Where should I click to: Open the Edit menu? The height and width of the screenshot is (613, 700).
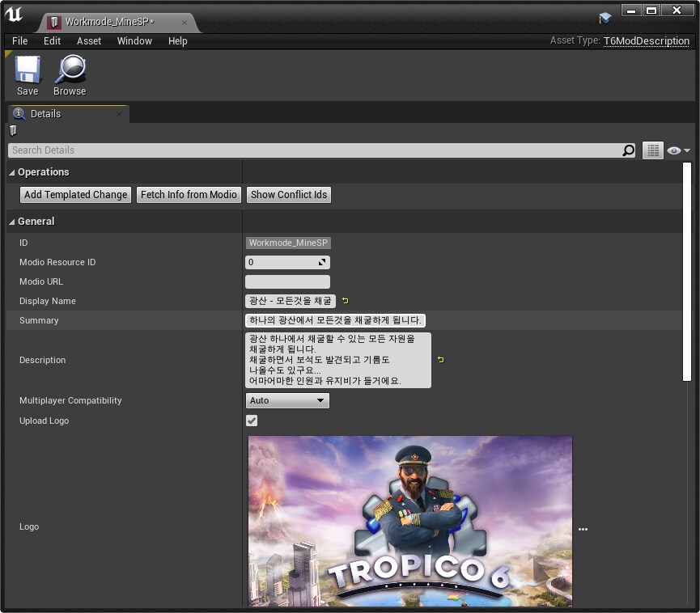click(52, 41)
